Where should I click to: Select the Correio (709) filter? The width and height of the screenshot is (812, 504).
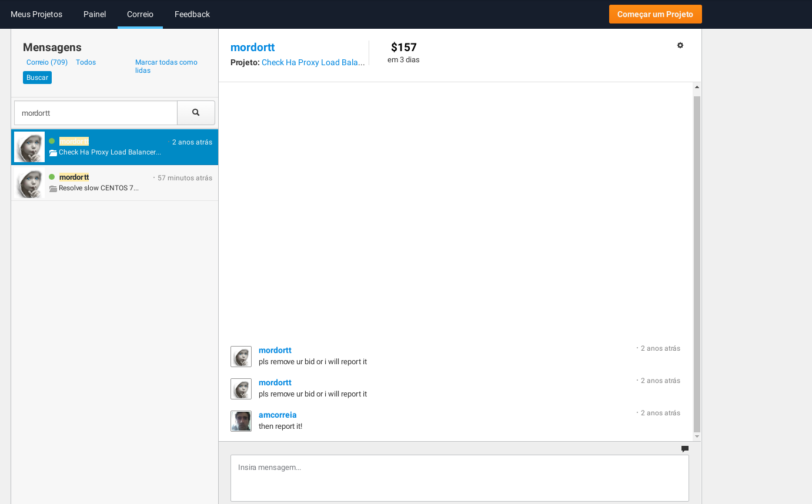click(47, 62)
